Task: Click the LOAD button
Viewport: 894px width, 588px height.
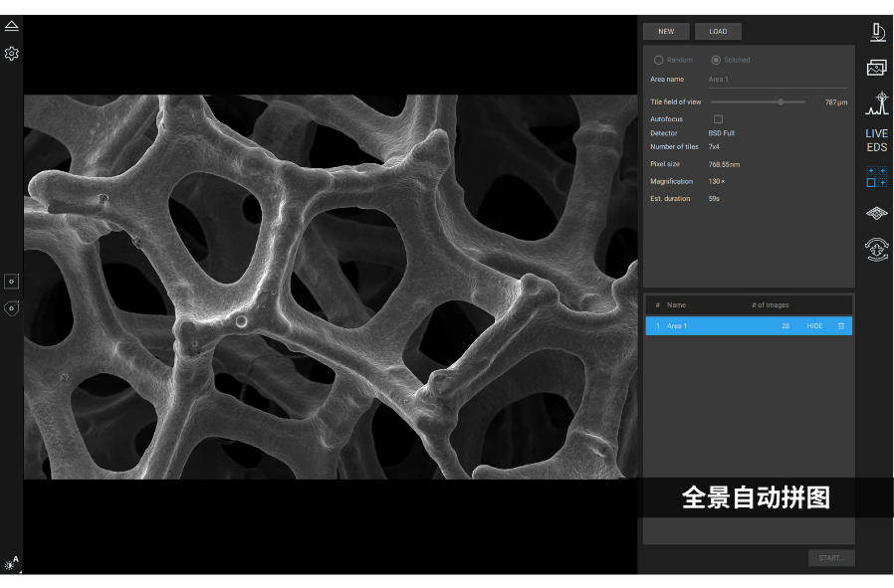Action: [x=718, y=32]
